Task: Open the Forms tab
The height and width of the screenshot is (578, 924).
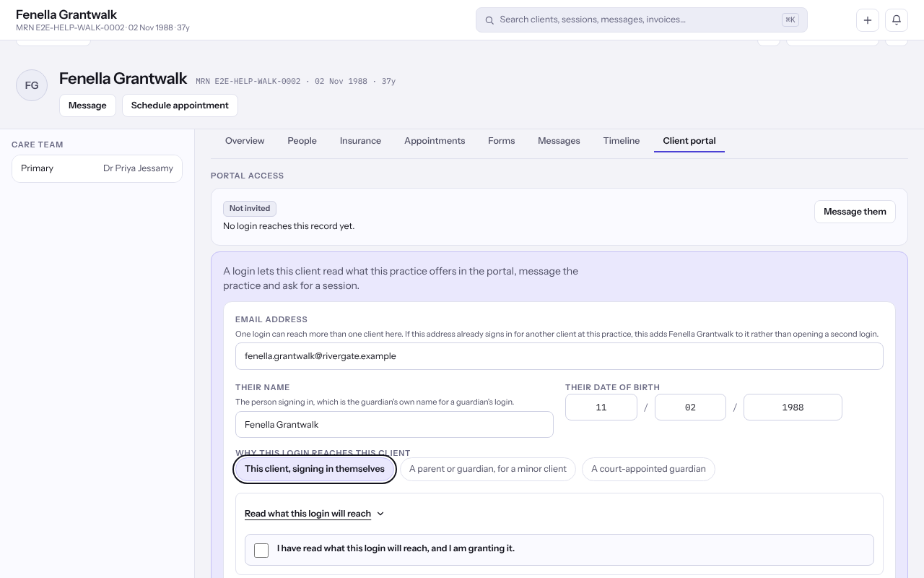Action: [x=501, y=141]
